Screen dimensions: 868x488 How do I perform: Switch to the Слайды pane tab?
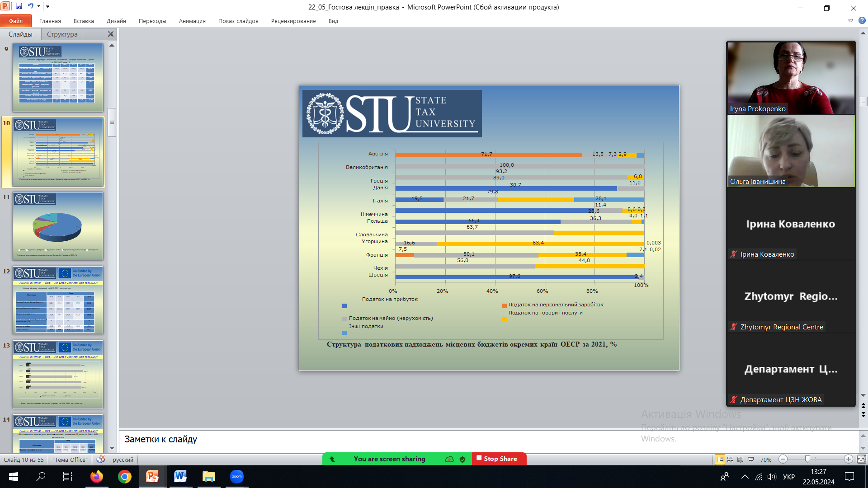tap(20, 34)
